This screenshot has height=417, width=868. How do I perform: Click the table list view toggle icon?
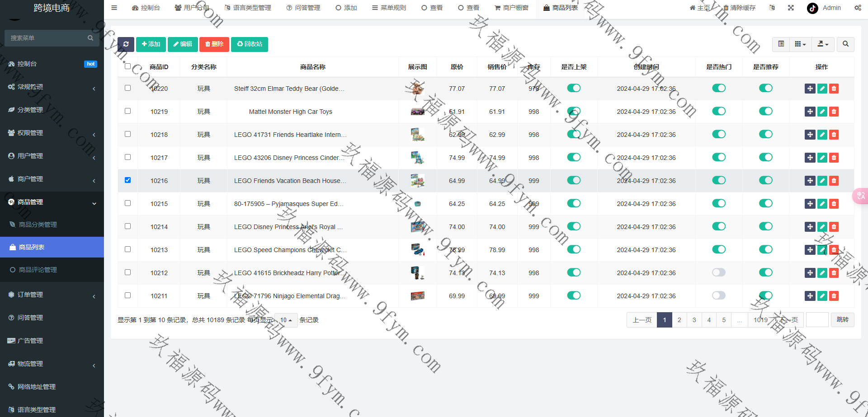pos(781,44)
